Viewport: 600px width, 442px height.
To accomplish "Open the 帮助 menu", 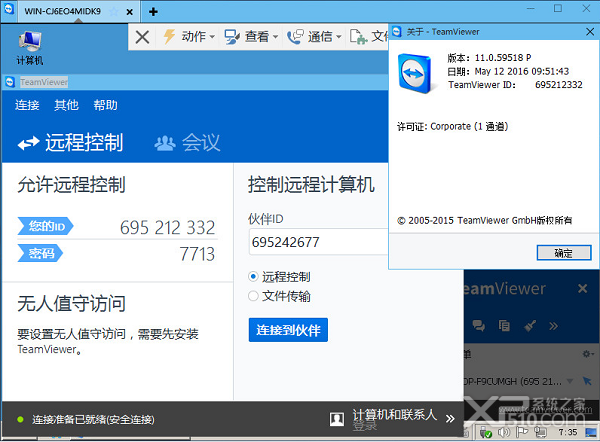I will (x=106, y=105).
